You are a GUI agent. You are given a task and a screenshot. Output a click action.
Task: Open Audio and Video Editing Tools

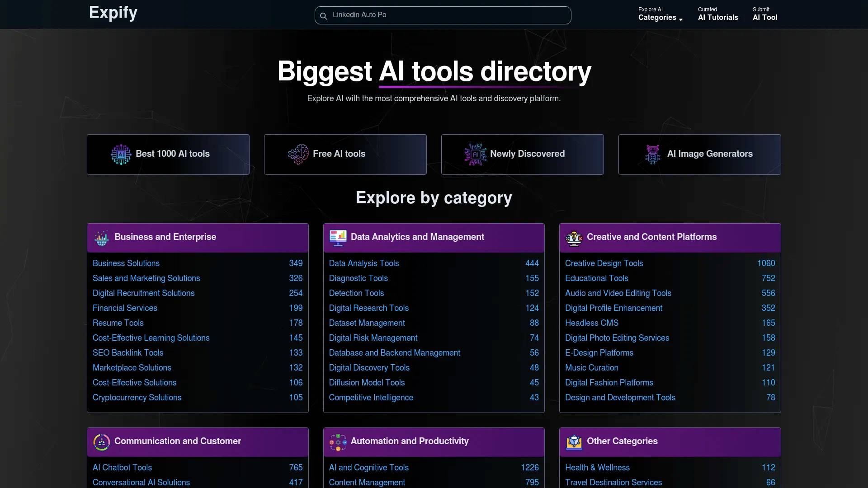[618, 293]
